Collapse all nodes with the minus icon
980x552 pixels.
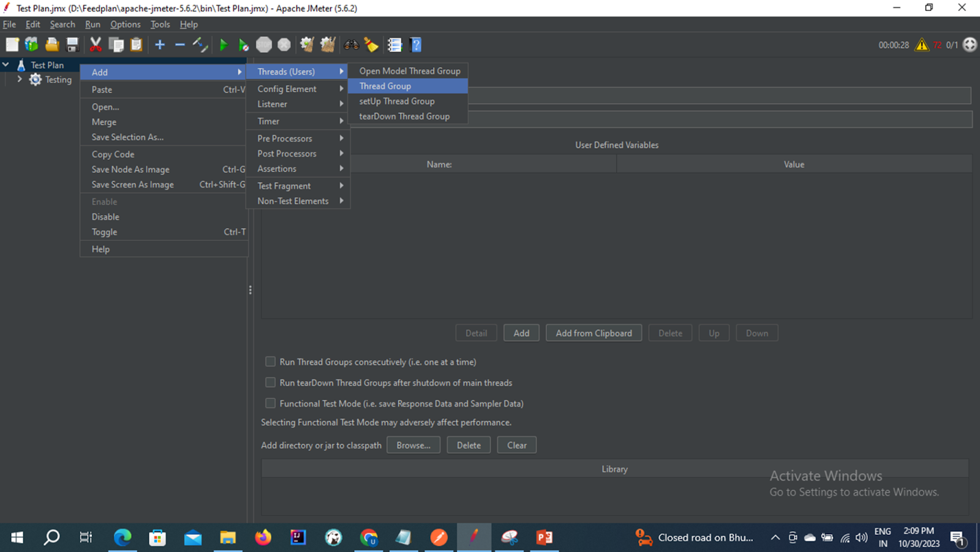click(179, 45)
